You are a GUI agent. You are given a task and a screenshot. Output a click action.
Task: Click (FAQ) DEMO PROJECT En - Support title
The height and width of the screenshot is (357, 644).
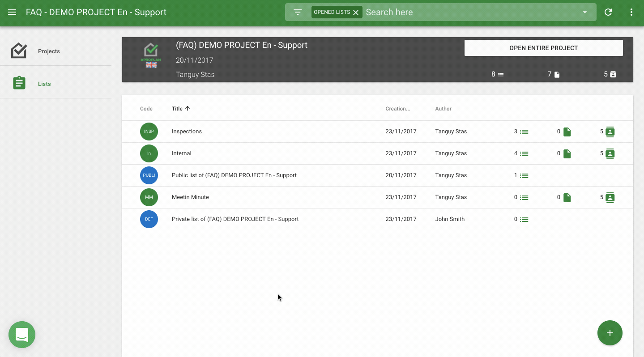242,45
